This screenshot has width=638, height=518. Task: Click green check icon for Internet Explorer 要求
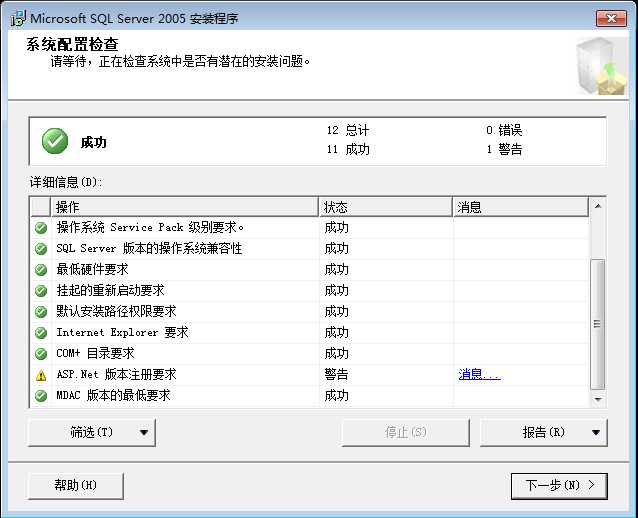point(41,333)
